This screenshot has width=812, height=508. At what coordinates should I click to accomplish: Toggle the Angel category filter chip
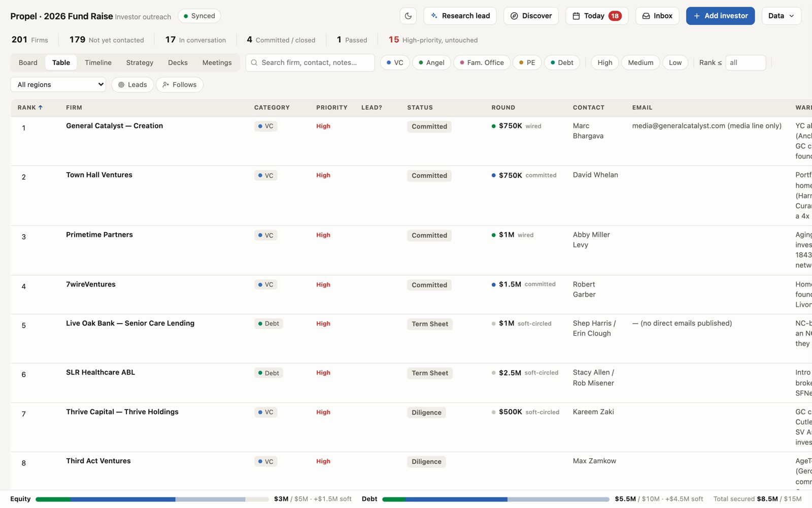[x=431, y=62]
